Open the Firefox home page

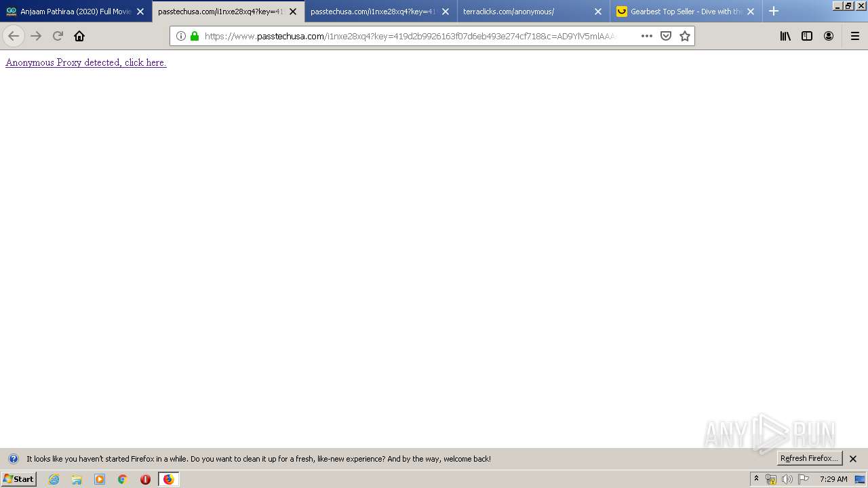click(x=79, y=36)
